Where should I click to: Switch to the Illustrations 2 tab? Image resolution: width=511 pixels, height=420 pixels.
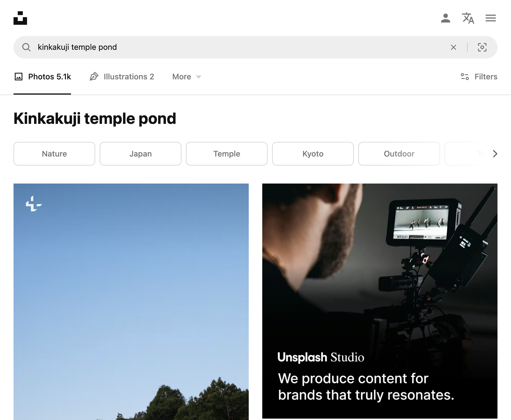coord(122,77)
